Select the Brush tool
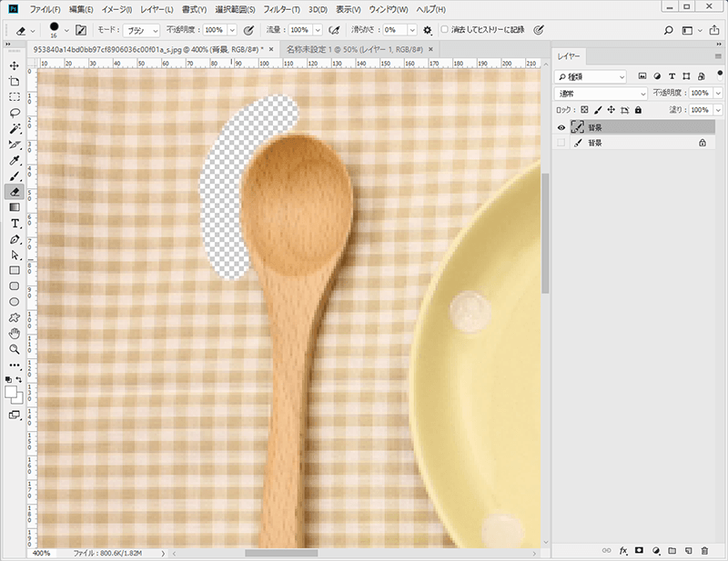This screenshot has height=561, width=728. tap(15, 175)
